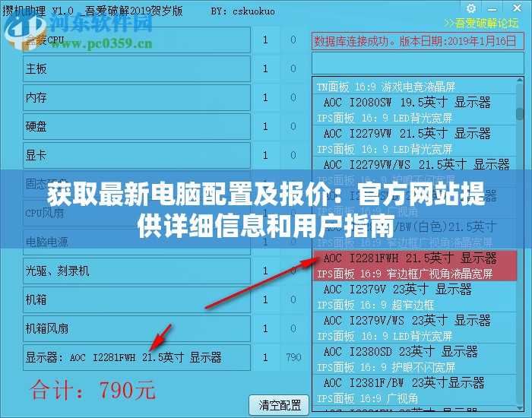Select the 机箱风扇 component row
532x418 pixels.
(x=137, y=328)
